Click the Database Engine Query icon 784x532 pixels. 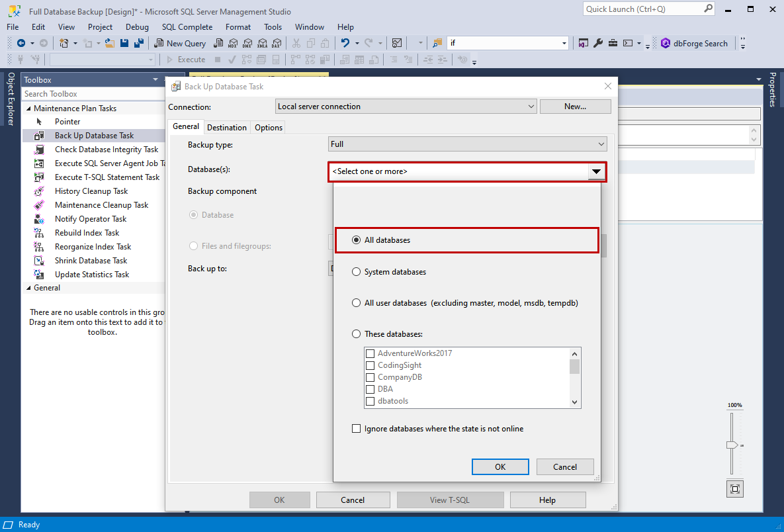coord(218,44)
